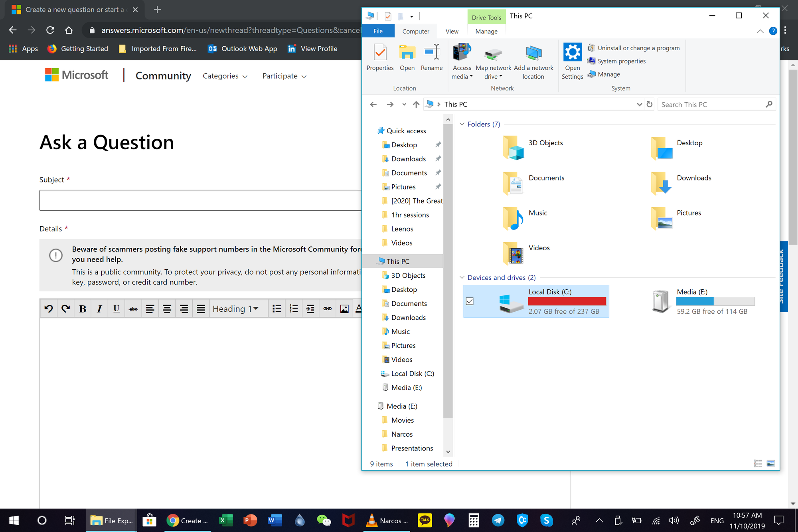The width and height of the screenshot is (798, 532).
Task: Insert a numbered list in editor
Action: [x=293, y=309]
